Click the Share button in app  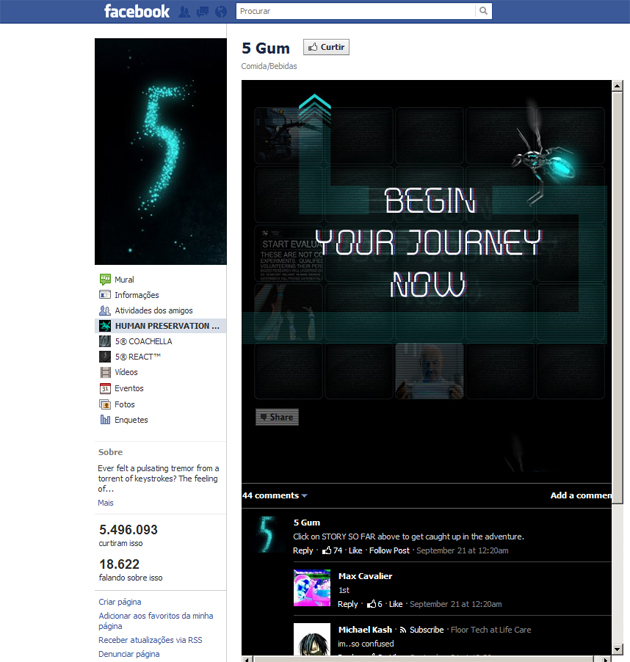(277, 417)
